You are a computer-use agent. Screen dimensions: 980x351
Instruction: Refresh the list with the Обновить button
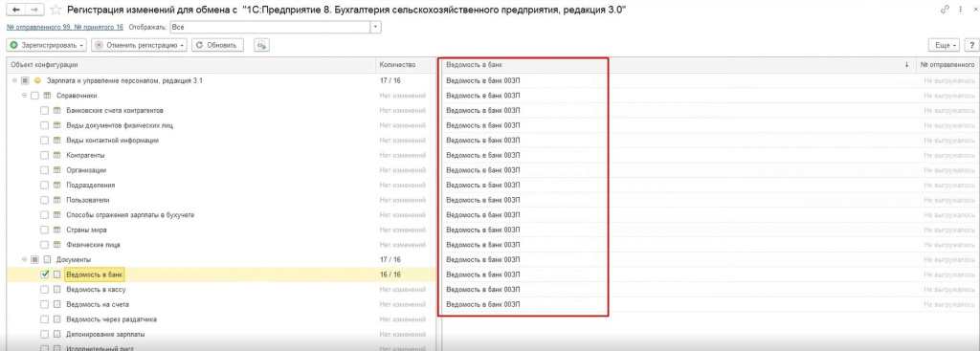click(217, 45)
